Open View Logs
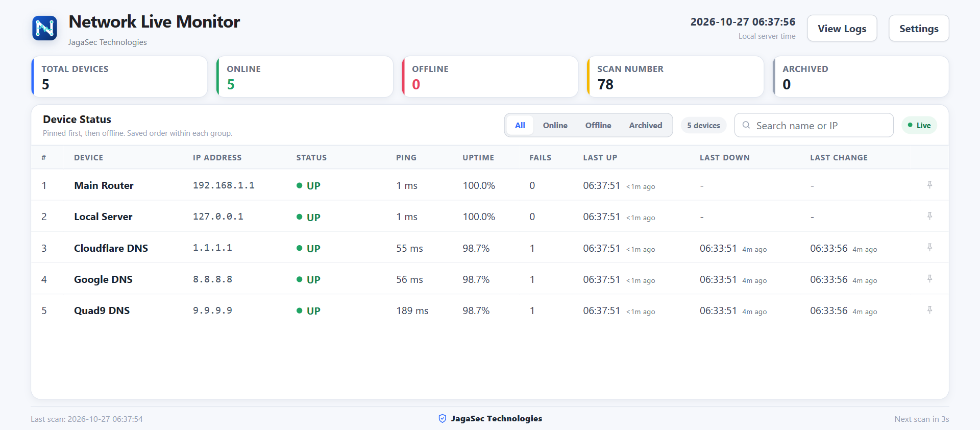The image size is (980, 430). pos(842,29)
